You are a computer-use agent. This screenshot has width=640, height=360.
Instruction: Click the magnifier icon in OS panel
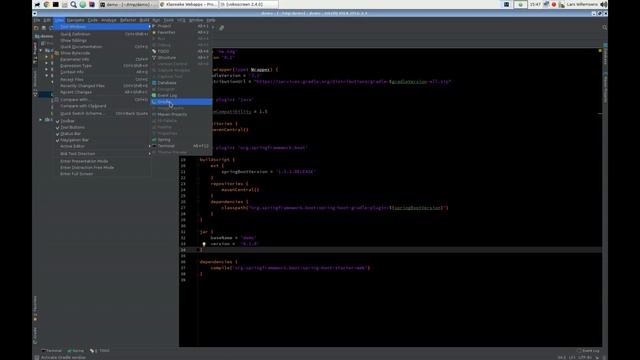point(73,4)
